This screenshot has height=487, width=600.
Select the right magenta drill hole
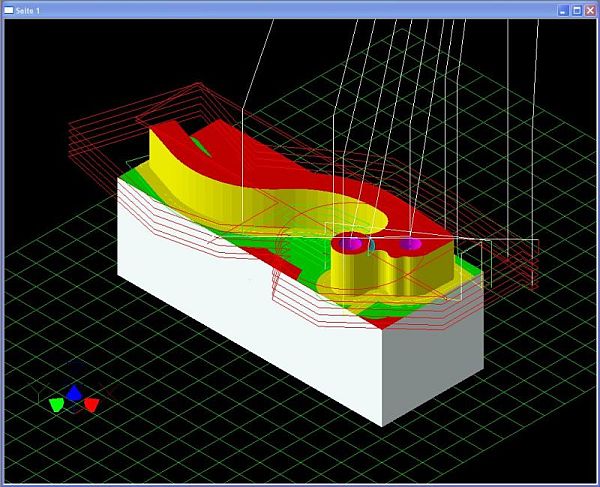[409, 244]
